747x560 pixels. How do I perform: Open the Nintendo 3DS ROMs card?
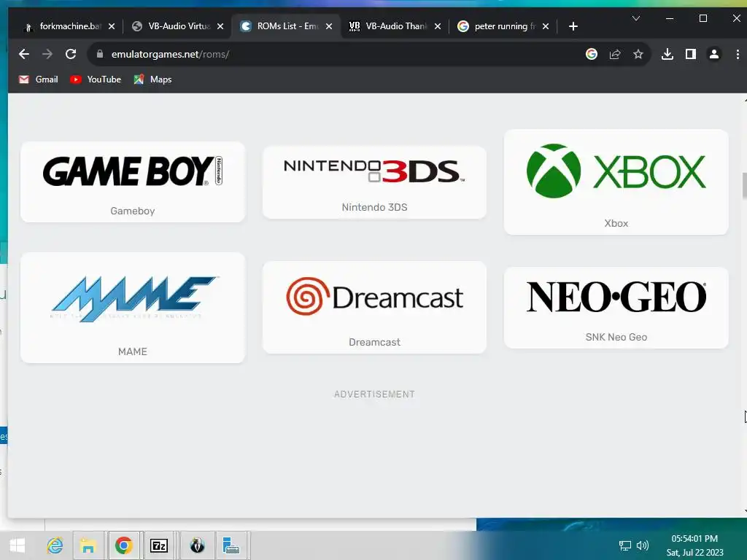[374, 182]
